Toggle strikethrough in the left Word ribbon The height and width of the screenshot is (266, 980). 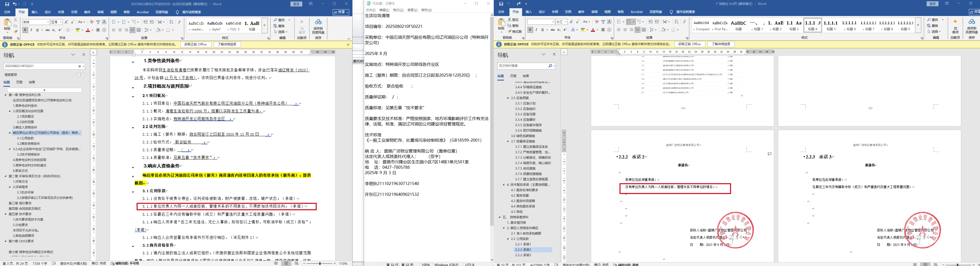point(48,30)
